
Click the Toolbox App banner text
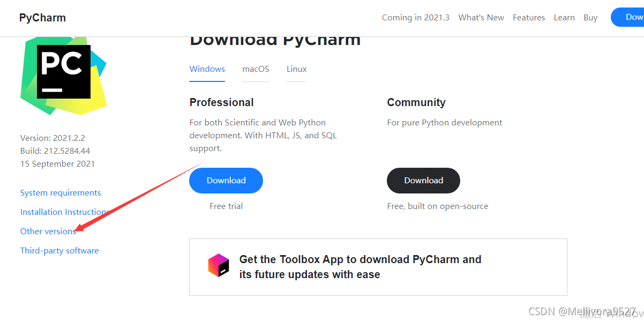point(360,267)
